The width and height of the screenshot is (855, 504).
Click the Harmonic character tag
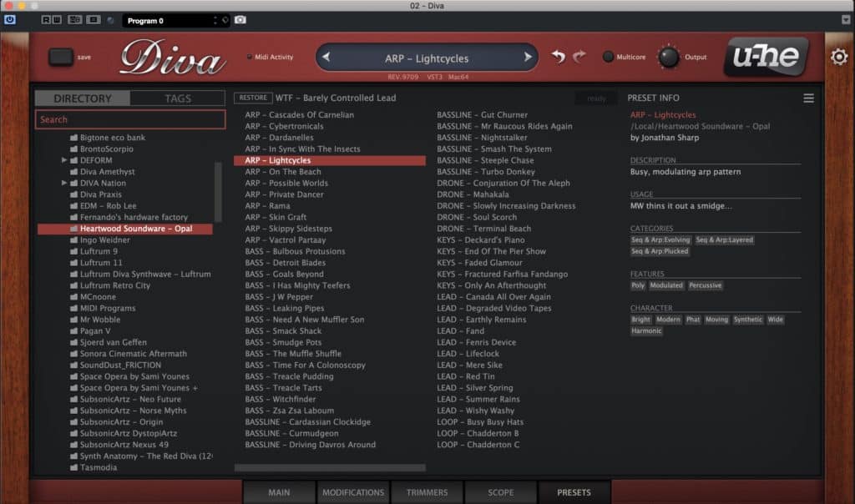[646, 331]
